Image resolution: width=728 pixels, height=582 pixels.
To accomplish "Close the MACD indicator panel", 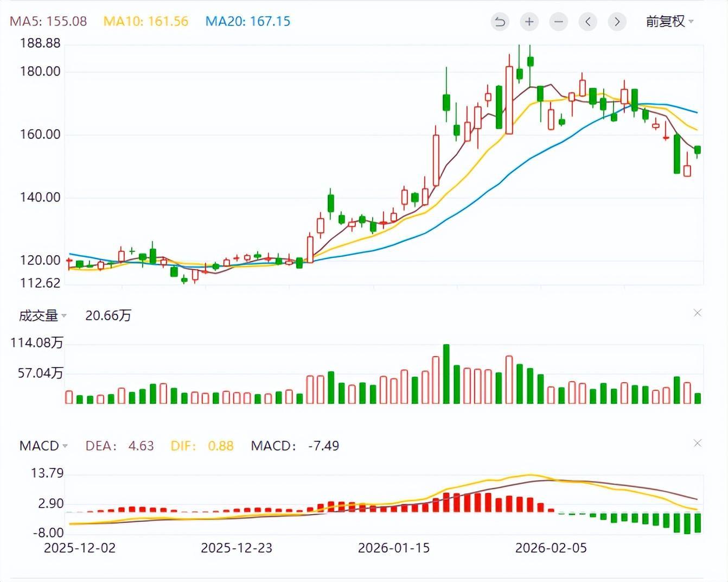I will tap(698, 444).
